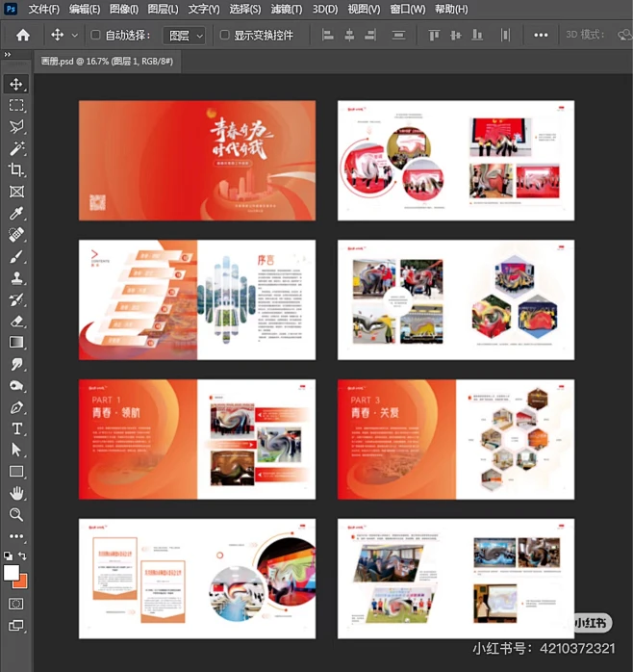
Task: Toggle Quick Mask mode
Action: tap(16, 604)
